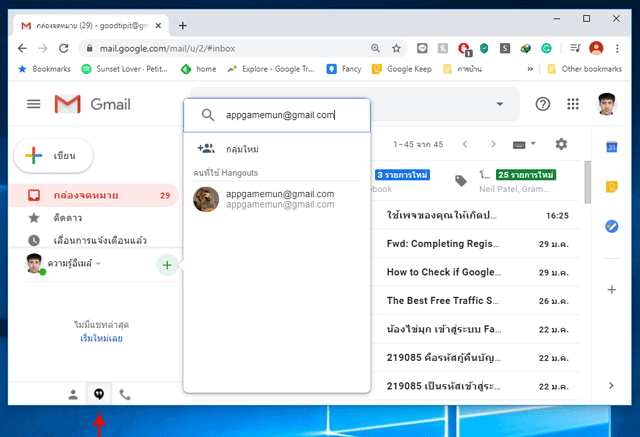Open the email Fwd: Completing Regis...
This screenshot has height=437, width=640.
[x=477, y=244]
